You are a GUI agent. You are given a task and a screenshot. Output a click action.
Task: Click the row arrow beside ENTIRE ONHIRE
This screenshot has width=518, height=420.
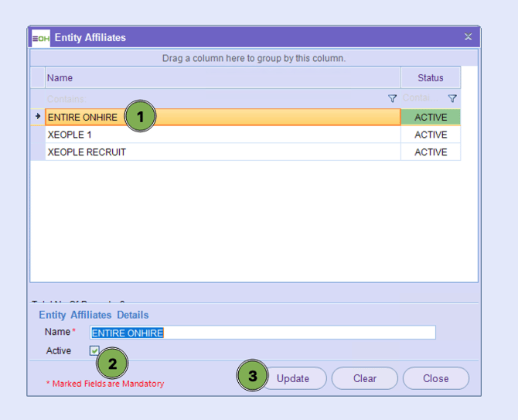coord(37,117)
